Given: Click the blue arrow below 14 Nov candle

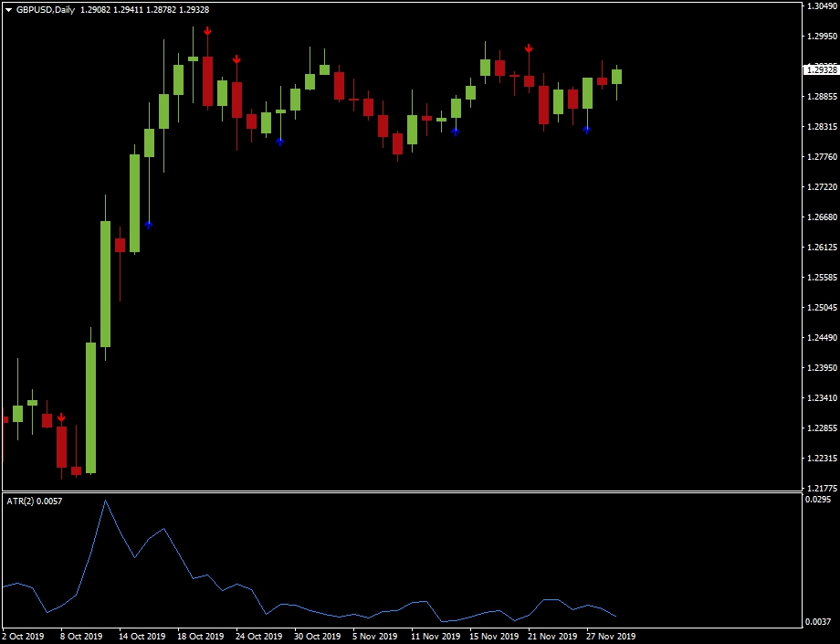Looking at the screenshot, I should click(456, 132).
